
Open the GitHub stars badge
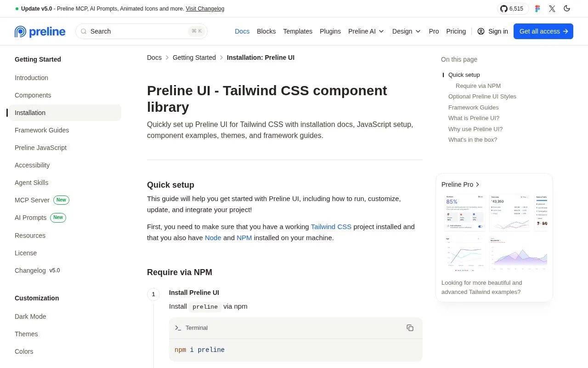click(513, 9)
